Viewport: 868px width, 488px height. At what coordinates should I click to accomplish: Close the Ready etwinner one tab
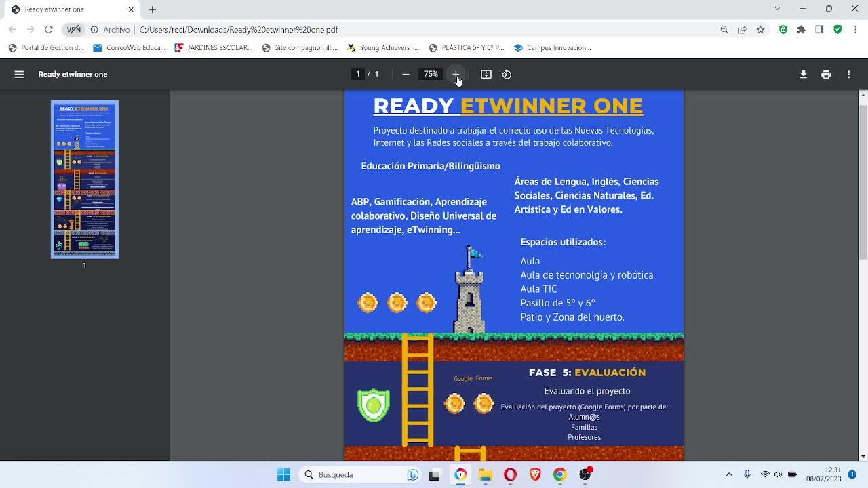click(132, 9)
